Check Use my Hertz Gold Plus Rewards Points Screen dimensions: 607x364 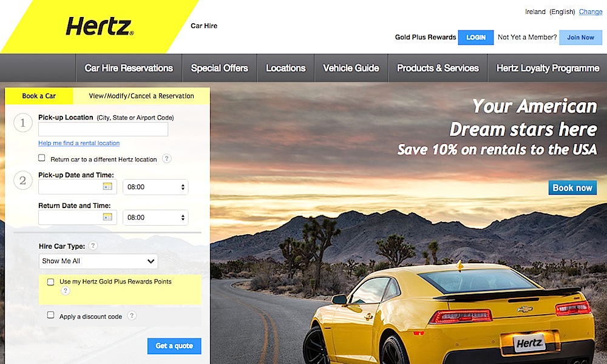pos(51,282)
